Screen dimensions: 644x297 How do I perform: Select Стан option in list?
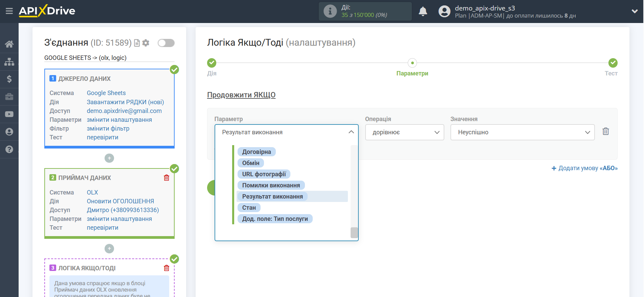(249, 208)
